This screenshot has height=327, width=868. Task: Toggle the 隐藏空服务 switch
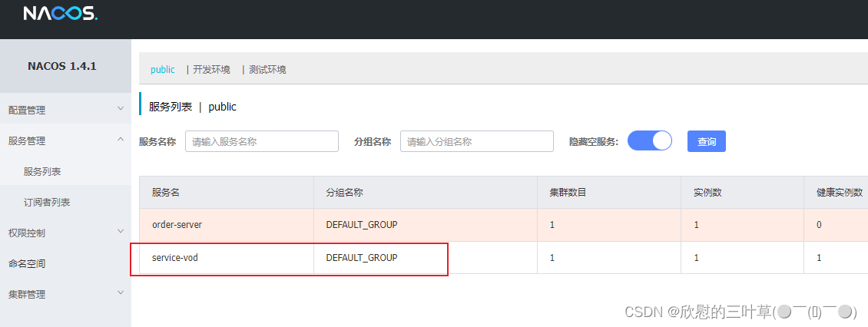(649, 141)
